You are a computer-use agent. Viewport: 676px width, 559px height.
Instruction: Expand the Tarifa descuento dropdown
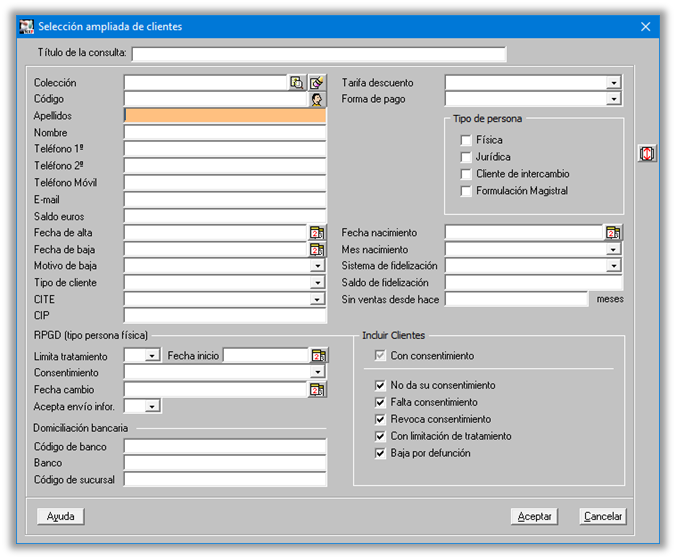(613, 83)
